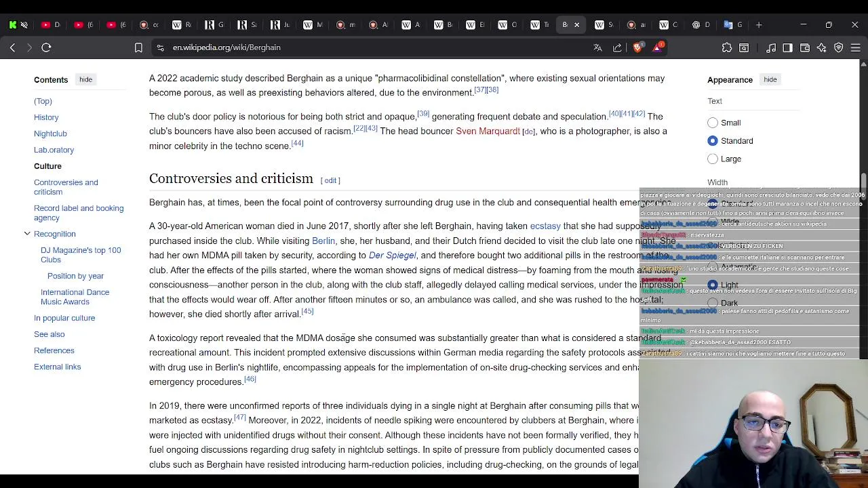Hide the Contents sidebar
The width and height of the screenshot is (868, 488).
[x=85, y=79]
